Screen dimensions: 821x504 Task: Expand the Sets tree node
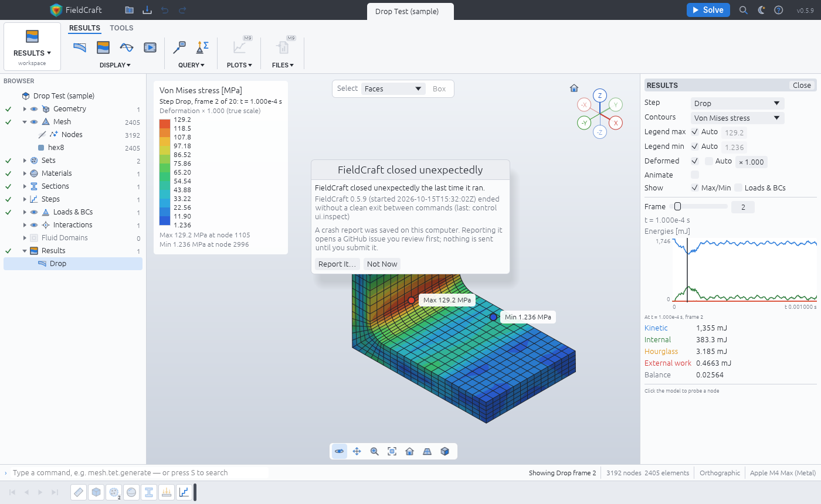(x=25, y=161)
